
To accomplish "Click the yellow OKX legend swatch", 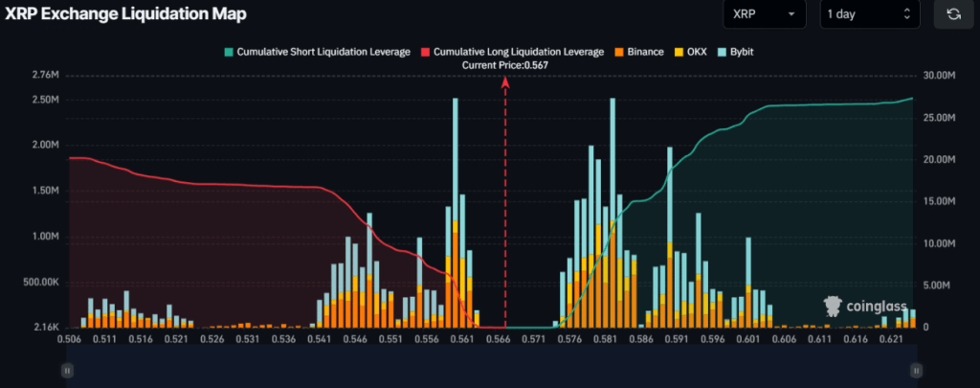I will [678, 52].
